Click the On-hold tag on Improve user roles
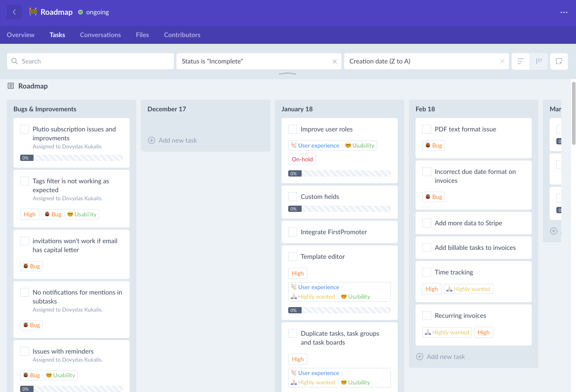This screenshot has width=576, height=392. 302,159
